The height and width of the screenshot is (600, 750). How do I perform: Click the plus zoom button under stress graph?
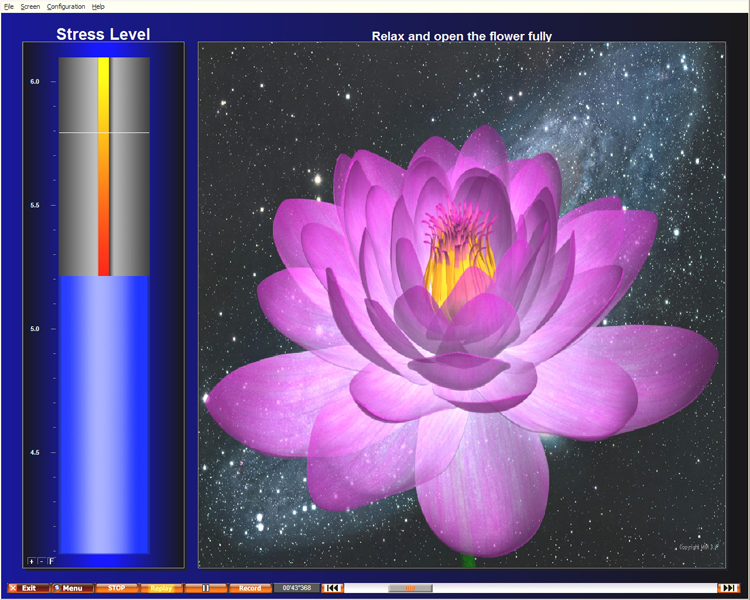pyautogui.click(x=32, y=561)
